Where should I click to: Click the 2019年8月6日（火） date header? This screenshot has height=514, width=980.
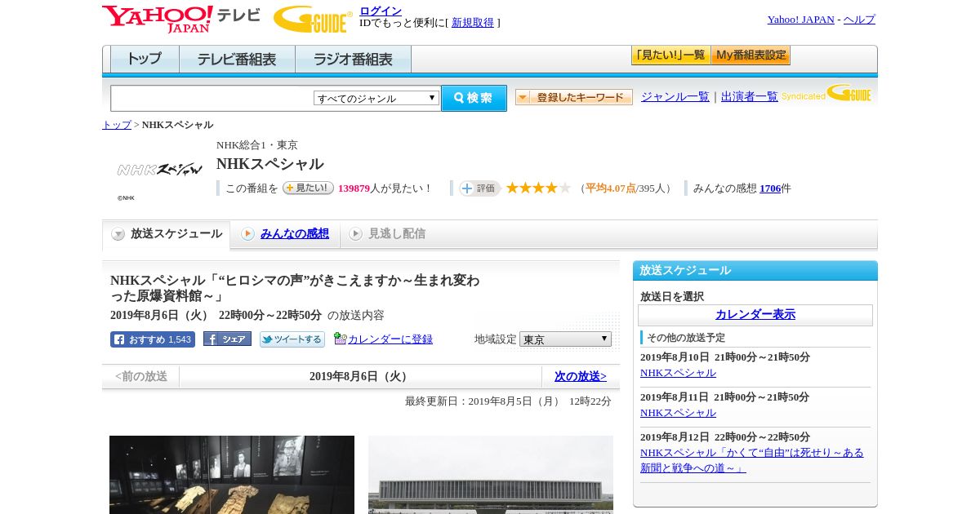tap(360, 376)
